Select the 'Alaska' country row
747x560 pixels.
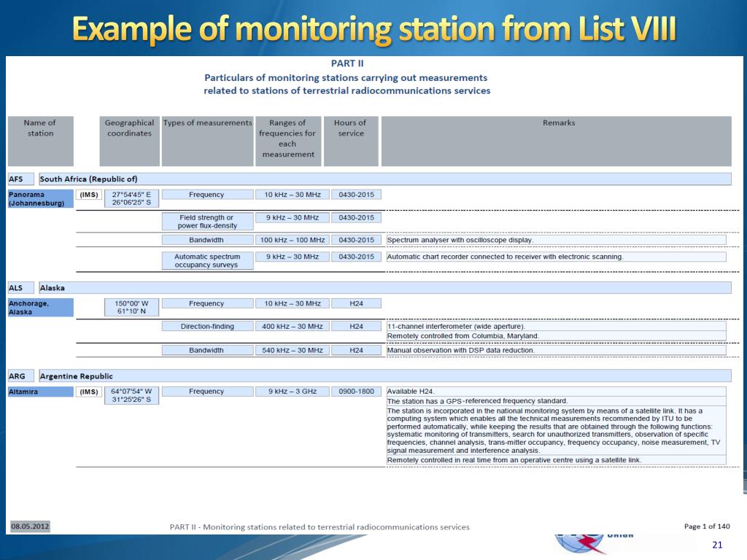coord(385,288)
